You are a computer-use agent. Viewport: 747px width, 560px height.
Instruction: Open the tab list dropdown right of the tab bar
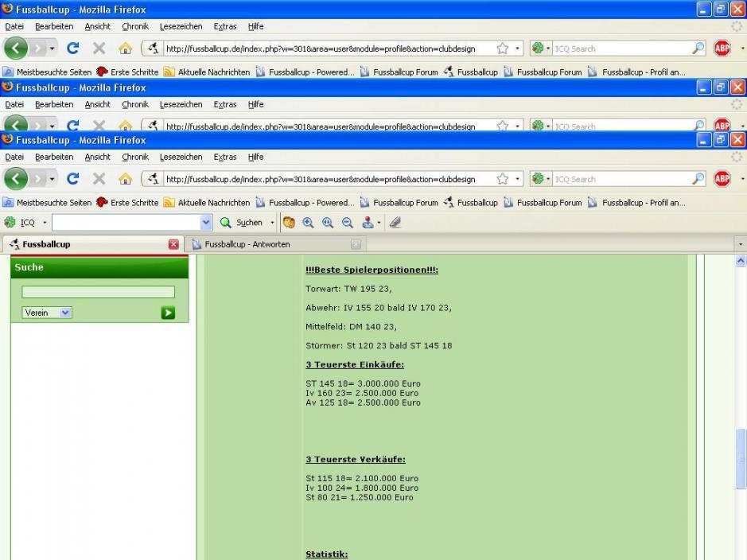pos(741,244)
